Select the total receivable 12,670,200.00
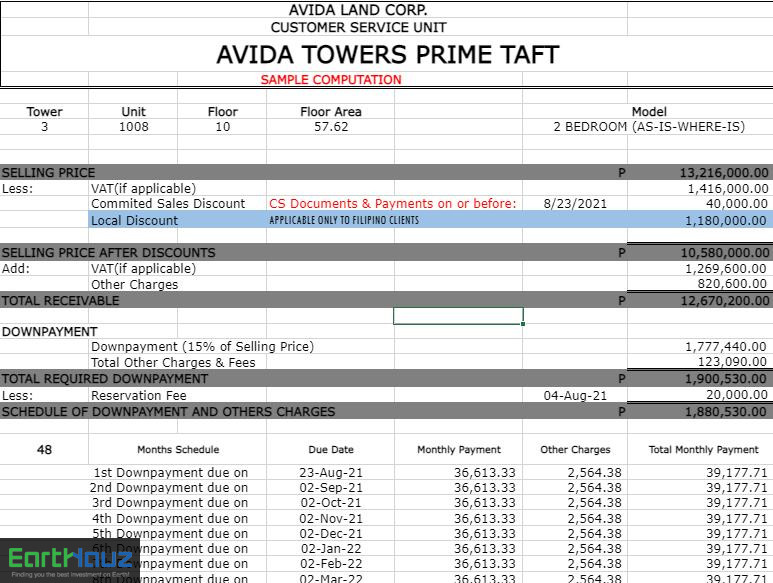Viewport: 773px width, 583px height. coord(725,301)
